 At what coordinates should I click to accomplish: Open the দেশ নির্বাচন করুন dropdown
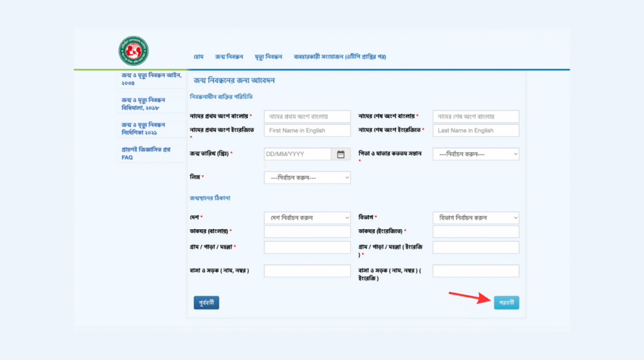[x=307, y=218]
